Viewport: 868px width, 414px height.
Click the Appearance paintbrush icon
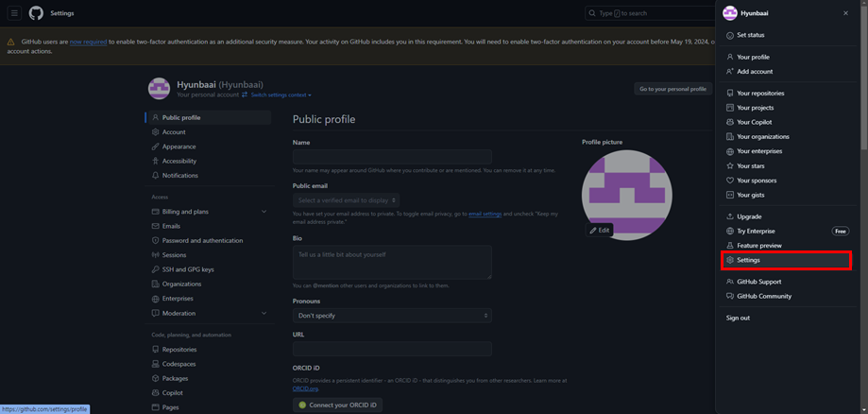tap(156, 147)
